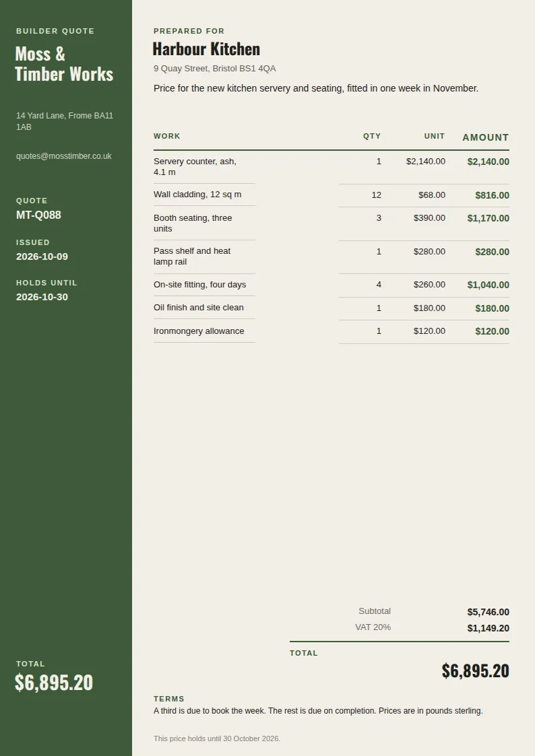Click the address 14 Yard Lane, Frome BA11 1AB
The image size is (535, 756).
65,121
